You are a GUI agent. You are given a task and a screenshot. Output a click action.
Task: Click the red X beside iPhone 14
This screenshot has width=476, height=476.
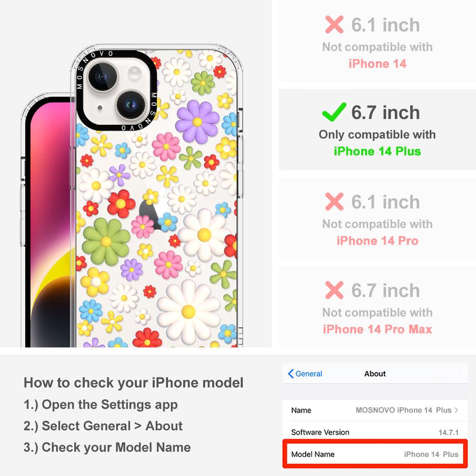[334, 25]
